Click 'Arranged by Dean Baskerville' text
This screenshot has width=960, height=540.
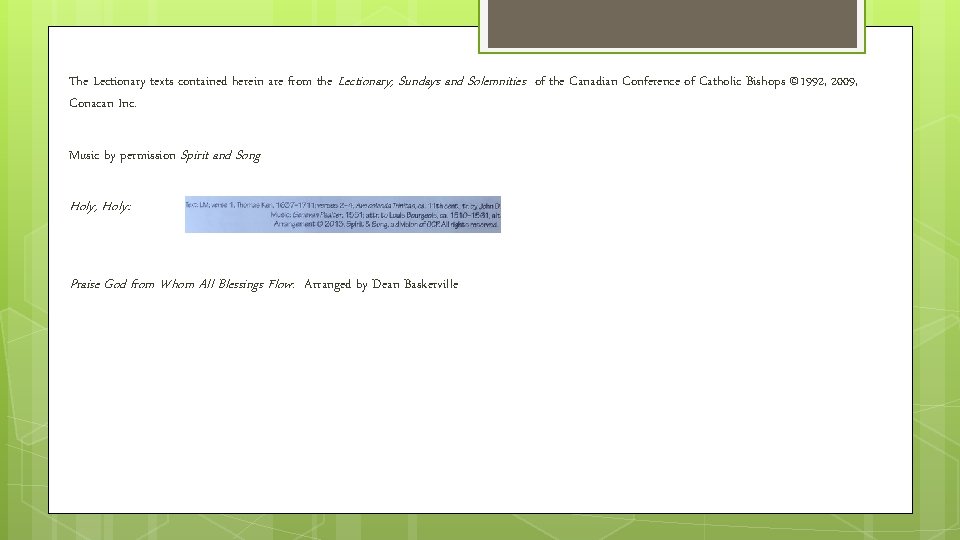point(381,284)
